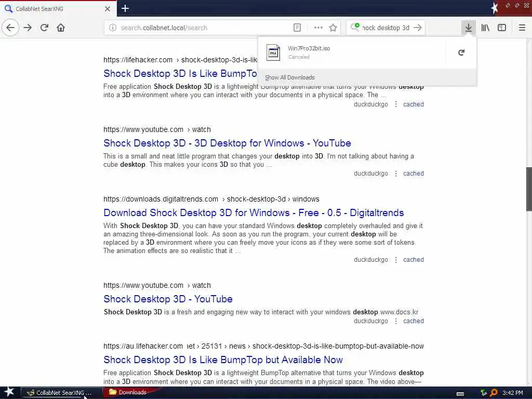This screenshot has height=399, width=532.
Task: Go back to the previous page
Action: [x=10, y=28]
